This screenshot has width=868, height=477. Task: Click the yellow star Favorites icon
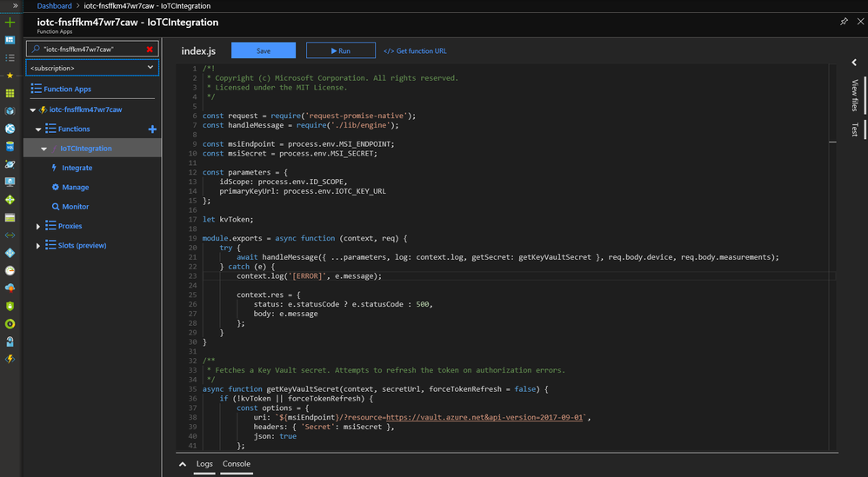tap(10, 76)
